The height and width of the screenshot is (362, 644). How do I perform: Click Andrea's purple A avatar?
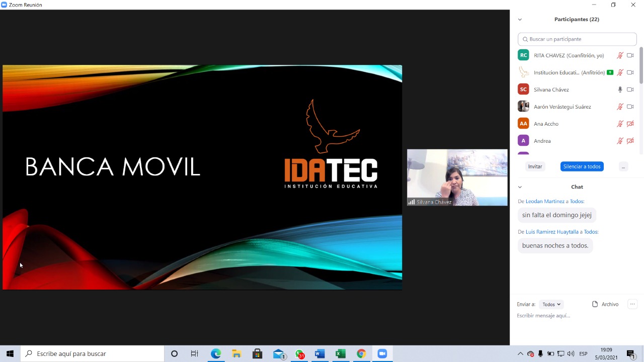[523, 141]
